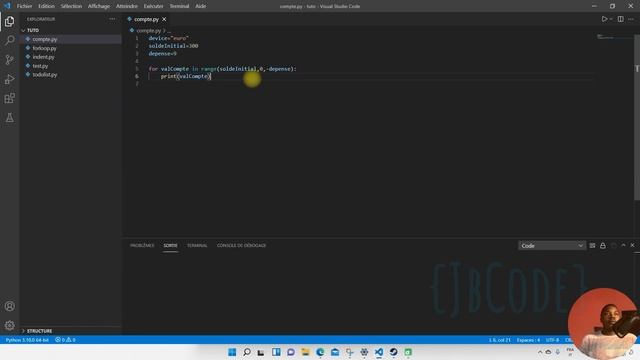Open Windows Search from the taskbar
The height and width of the screenshot is (360, 640).
tap(247, 352)
